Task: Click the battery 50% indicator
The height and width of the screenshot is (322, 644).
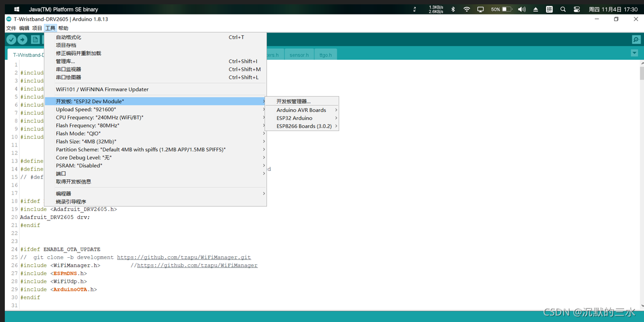Action: point(502,9)
